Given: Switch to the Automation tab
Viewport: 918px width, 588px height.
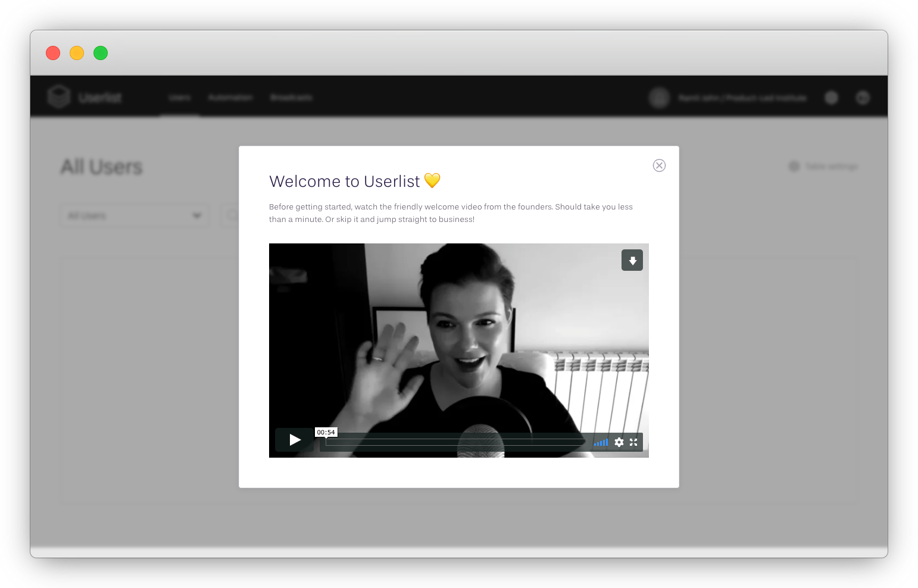Looking at the screenshot, I should [x=230, y=98].
